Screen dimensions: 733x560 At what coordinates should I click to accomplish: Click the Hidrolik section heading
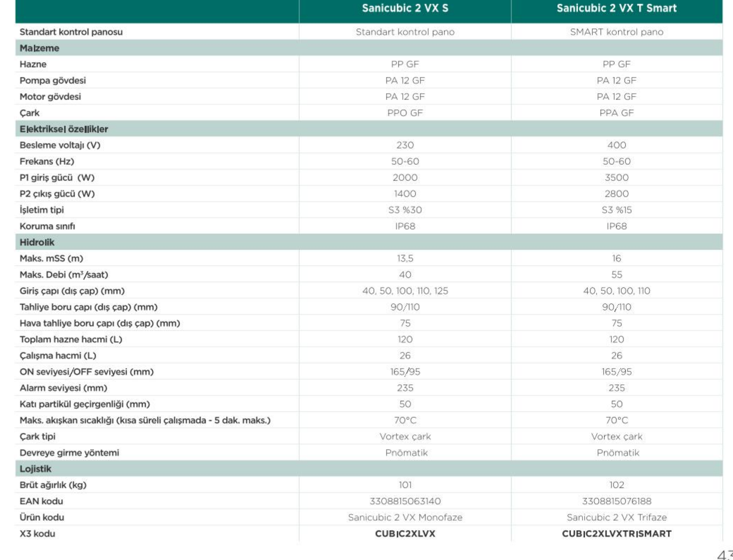pyautogui.click(x=37, y=242)
